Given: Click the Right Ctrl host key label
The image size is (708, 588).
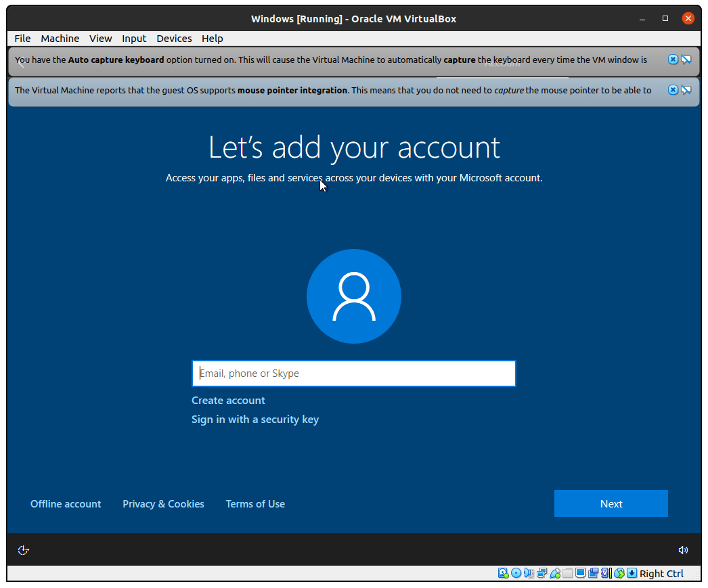Looking at the screenshot, I should (x=661, y=574).
